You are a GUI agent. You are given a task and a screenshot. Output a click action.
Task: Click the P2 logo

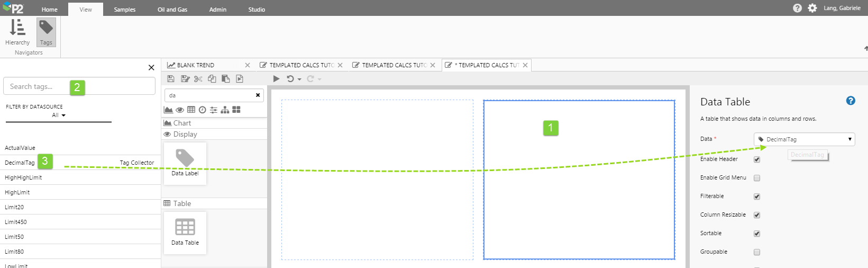click(x=13, y=8)
